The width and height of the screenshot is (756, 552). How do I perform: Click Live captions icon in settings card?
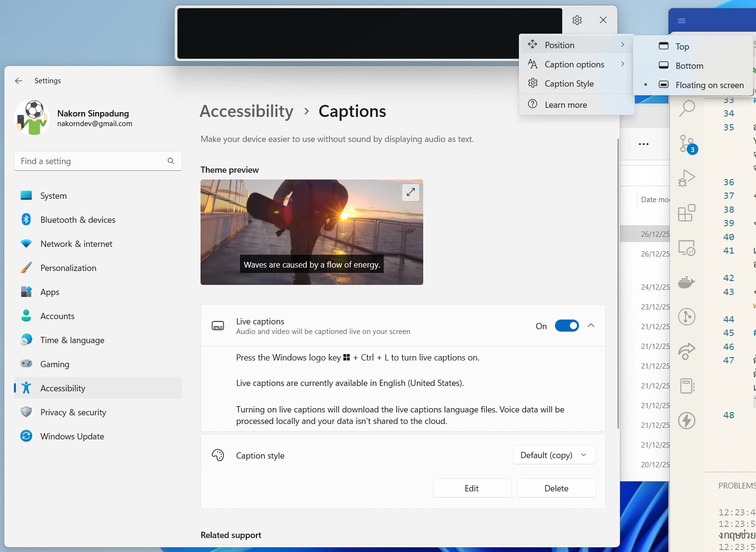click(x=218, y=326)
